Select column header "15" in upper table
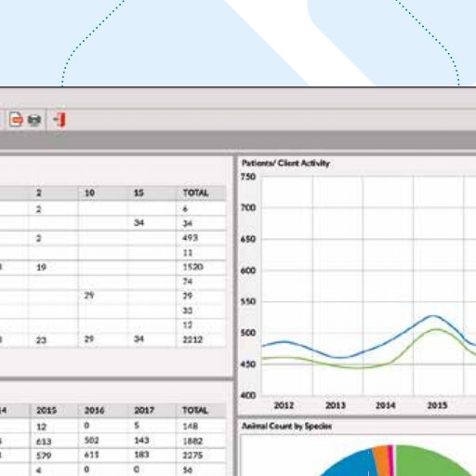 pyautogui.click(x=139, y=193)
